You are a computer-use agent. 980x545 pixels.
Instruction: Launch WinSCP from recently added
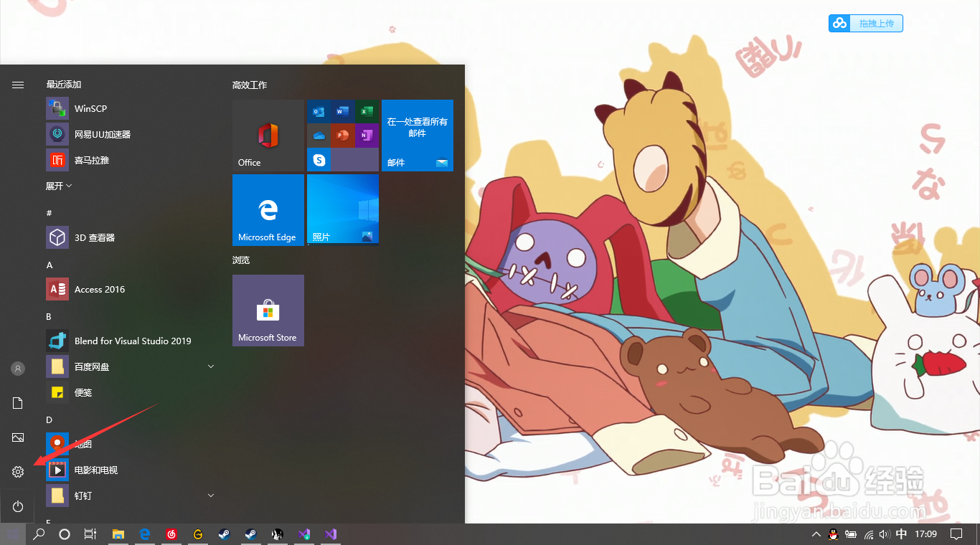[131, 108]
